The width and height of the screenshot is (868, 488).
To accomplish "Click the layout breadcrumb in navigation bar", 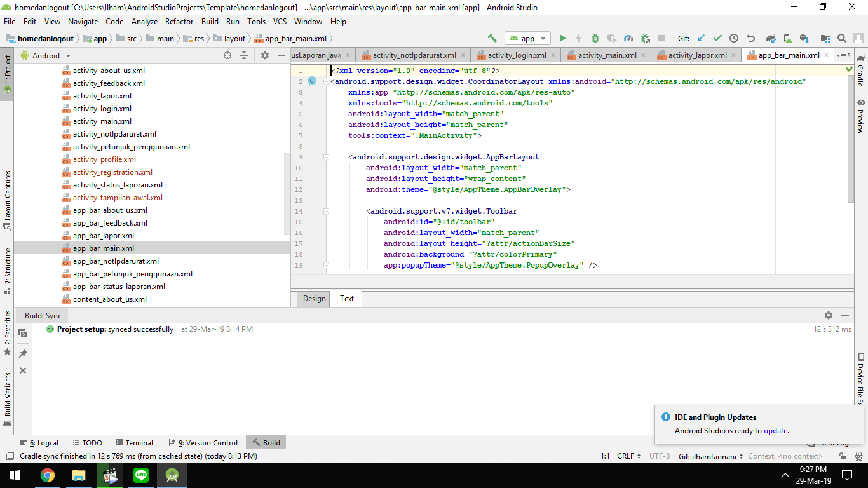I will coord(229,38).
